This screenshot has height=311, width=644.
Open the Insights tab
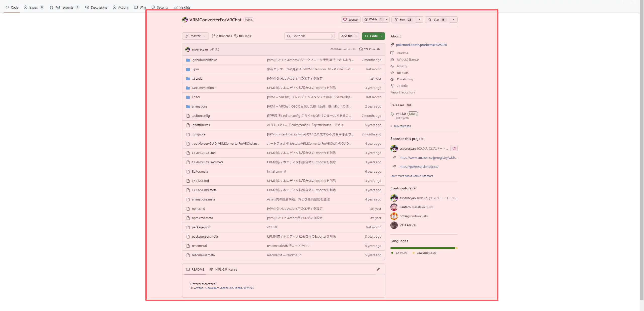(182, 7)
